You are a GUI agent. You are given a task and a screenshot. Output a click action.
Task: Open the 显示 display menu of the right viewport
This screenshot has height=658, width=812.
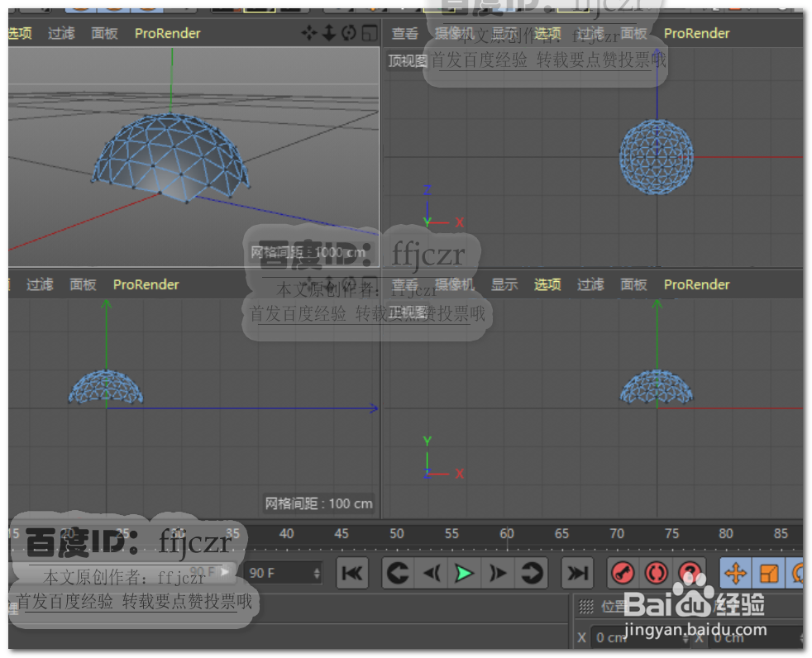tap(504, 284)
